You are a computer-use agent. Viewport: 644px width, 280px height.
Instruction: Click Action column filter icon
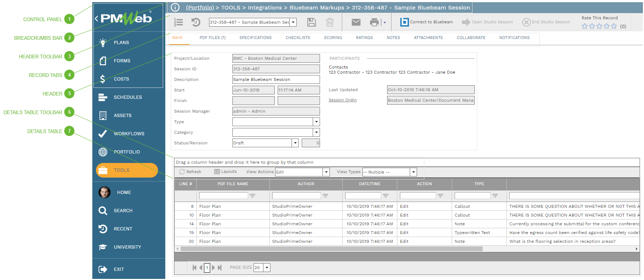click(440, 196)
